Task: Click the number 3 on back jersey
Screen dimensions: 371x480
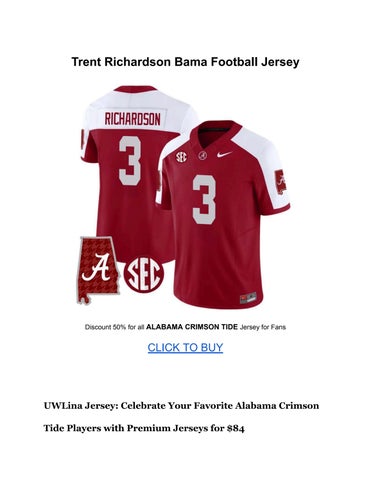Action: [x=130, y=160]
